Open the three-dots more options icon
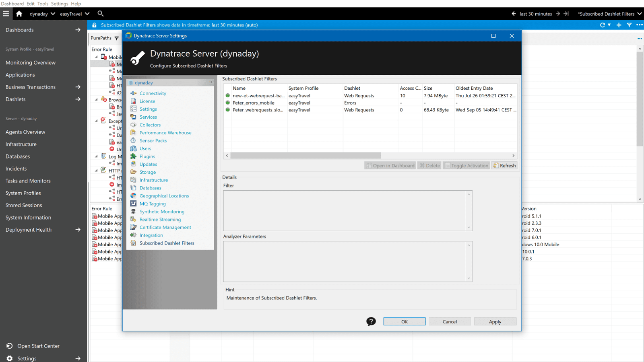This screenshot has height=362, width=644. 639,25
